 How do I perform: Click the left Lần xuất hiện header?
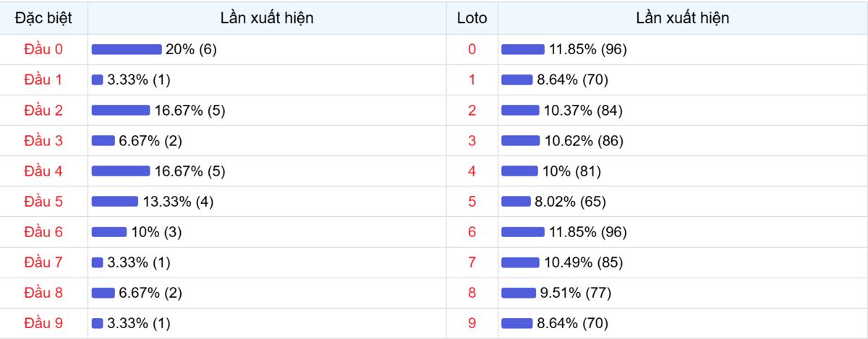(268, 18)
